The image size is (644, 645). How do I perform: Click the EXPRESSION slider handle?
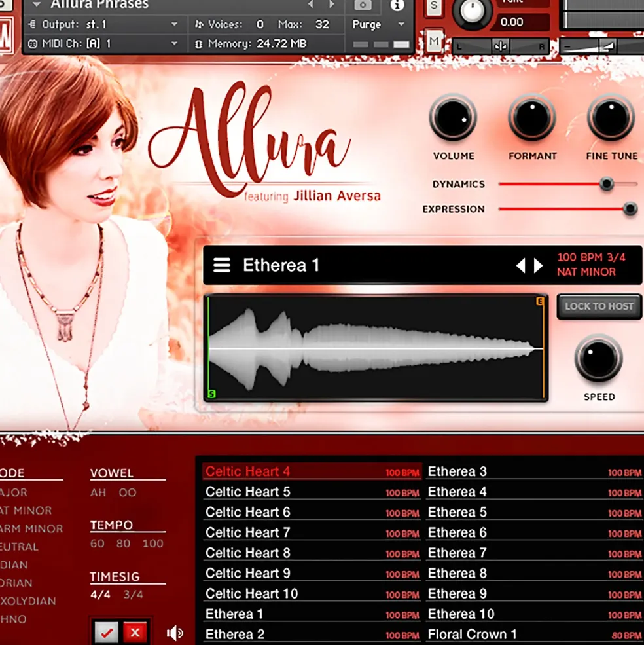(x=630, y=209)
